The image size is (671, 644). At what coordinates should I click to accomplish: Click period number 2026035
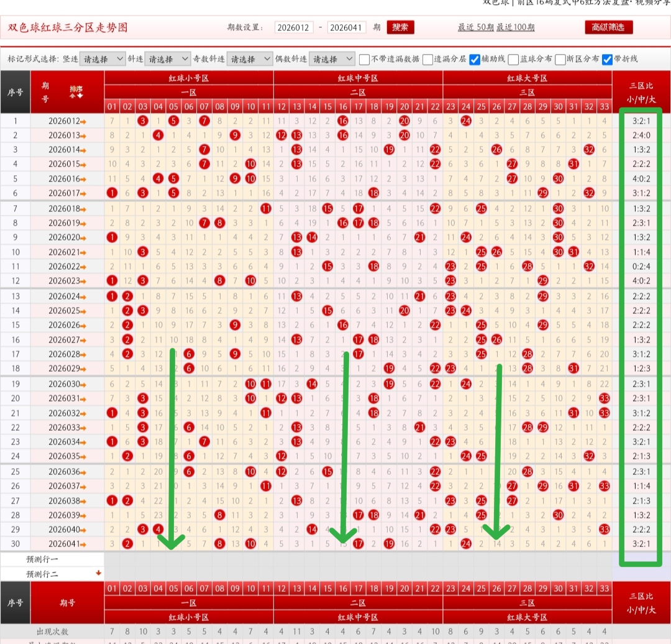point(64,456)
